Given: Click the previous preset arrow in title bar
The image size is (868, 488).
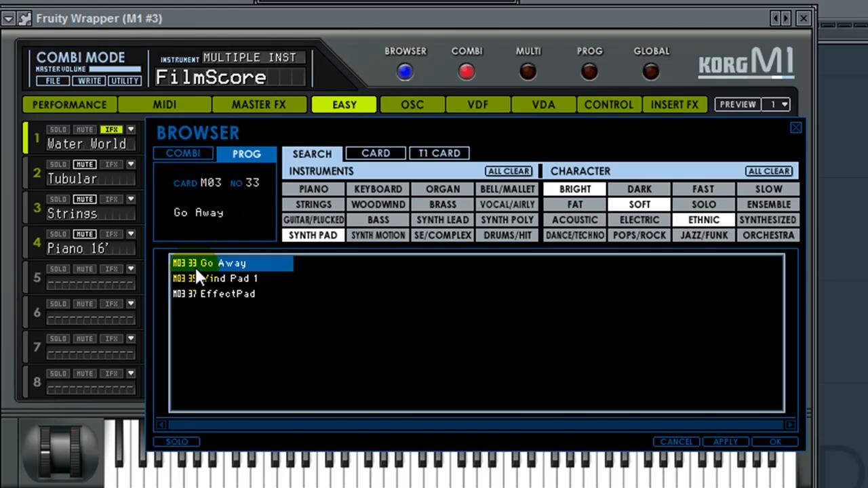Looking at the screenshot, I should click(776, 18).
